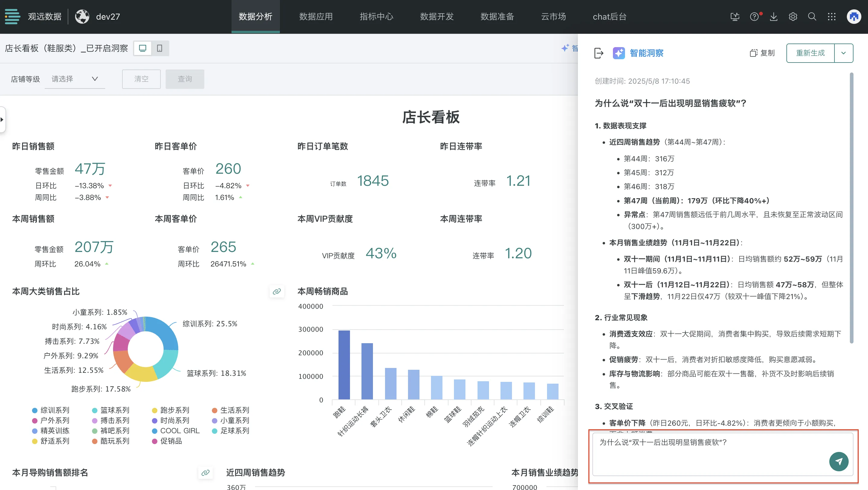
Task: Click the 重新生成 button
Action: point(810,53)
